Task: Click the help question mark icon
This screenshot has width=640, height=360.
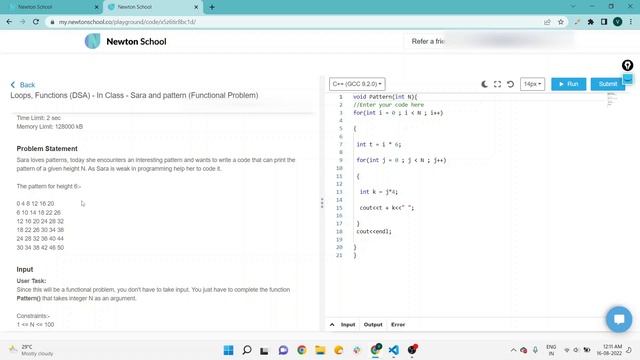Action: [x=627, y=65]
